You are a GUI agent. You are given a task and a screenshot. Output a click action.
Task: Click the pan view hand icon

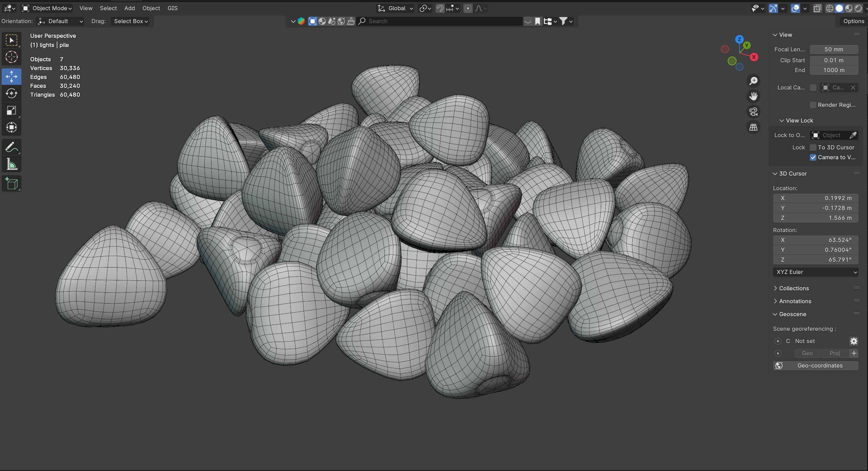pyautogui.click(x=753, y=96)
